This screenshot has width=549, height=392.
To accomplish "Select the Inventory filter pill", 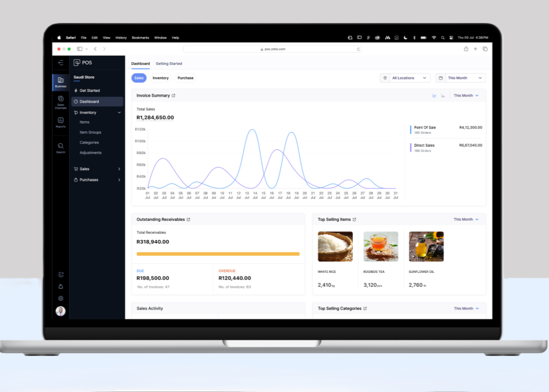I will coord(161,78).
